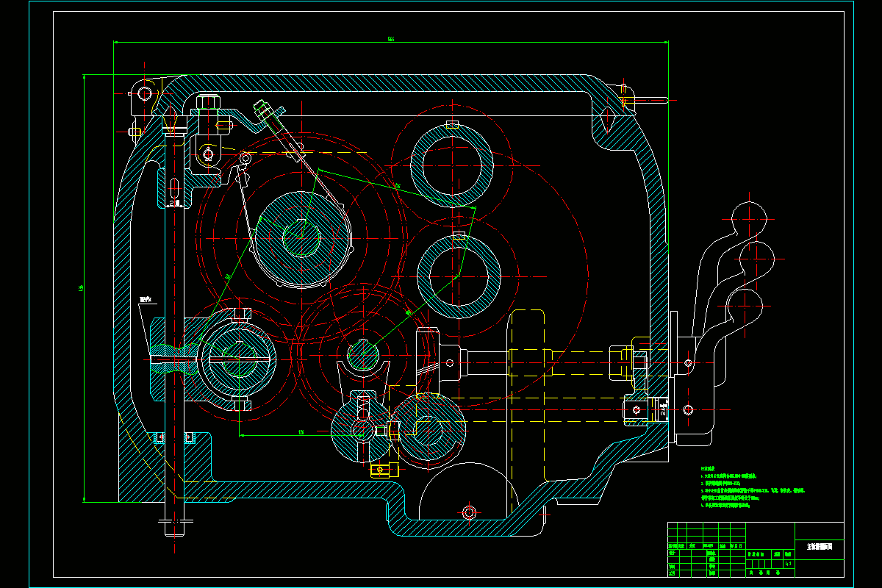This screenshot has height=588, width=882.
Task: Select the bottom horizontal dimension value near the paired gears
Action: tap(301, 432)
